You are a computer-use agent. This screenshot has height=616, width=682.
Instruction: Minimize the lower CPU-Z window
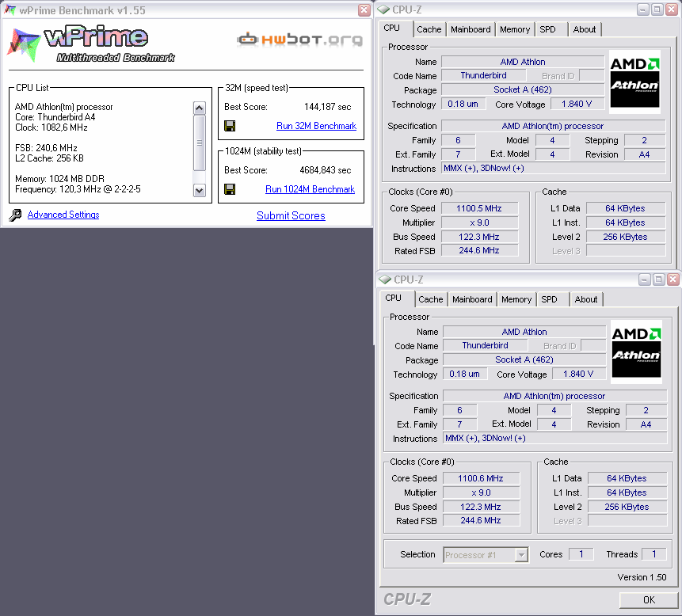click(645, 279)
